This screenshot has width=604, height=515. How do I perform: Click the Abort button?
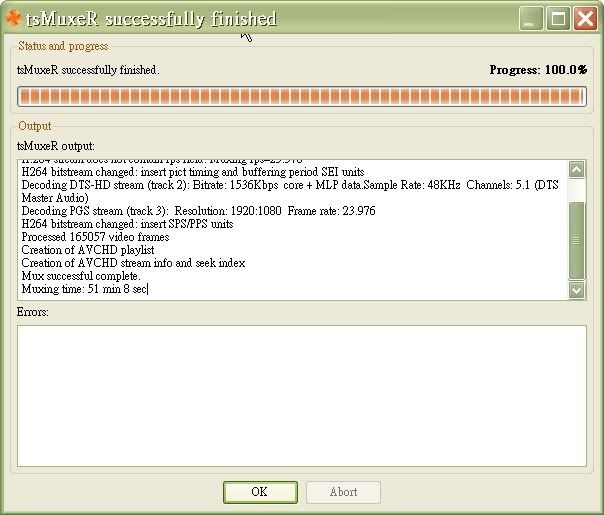click(343, 492)
